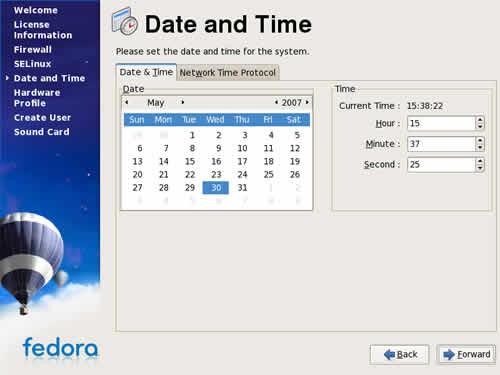Increase year after 2007

pyautogui.click(x=307, y=102)
